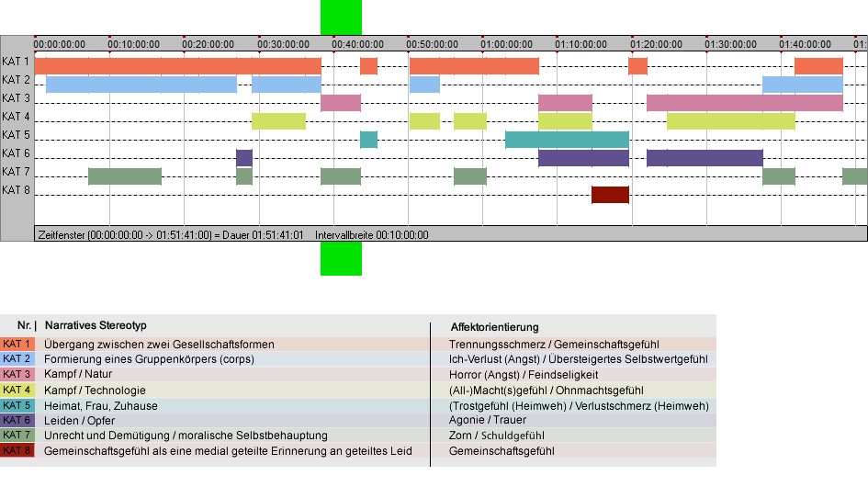Image resolution: width=868 pixels, height=487 pixels.
Task: Click 'Formierung eines Gruppenkörpers (corps)' legend text
Action: tap(149, 359)
